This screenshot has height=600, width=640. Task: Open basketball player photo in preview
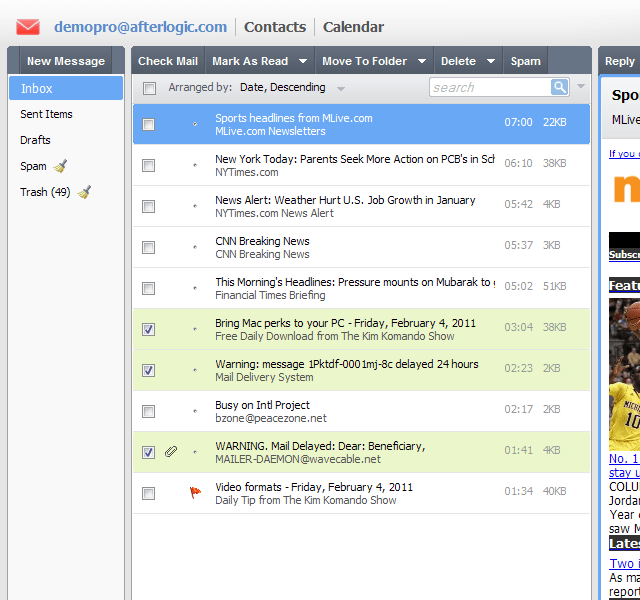pos(624,374)
